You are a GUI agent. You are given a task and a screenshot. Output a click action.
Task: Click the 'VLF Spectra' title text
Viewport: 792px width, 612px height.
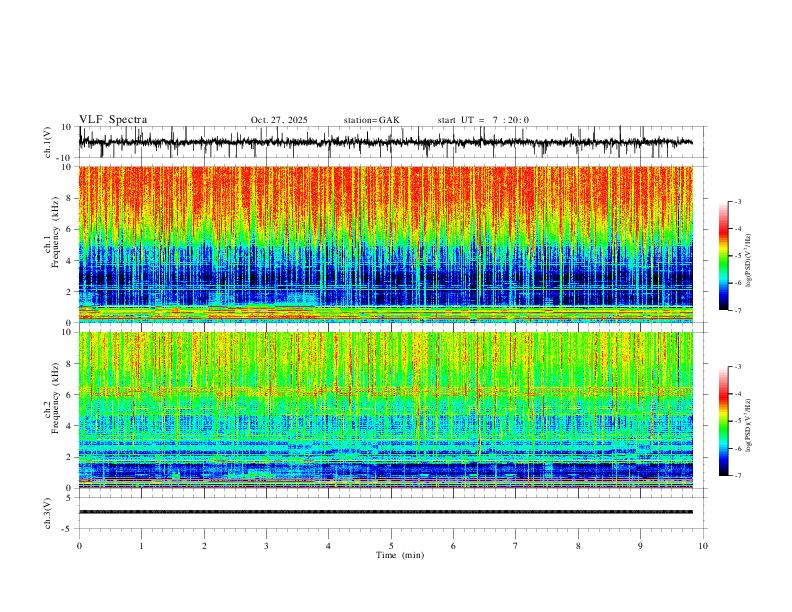(x=113, y=120)
